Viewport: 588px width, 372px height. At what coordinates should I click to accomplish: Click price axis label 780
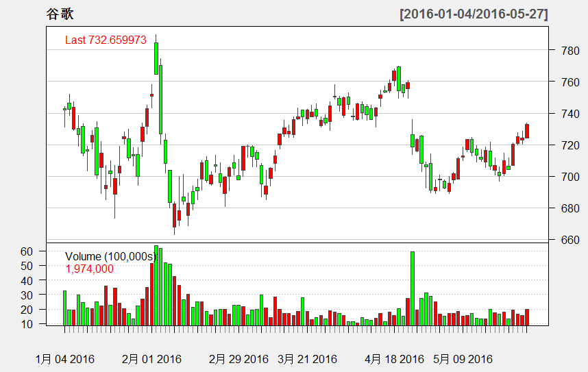570,51
